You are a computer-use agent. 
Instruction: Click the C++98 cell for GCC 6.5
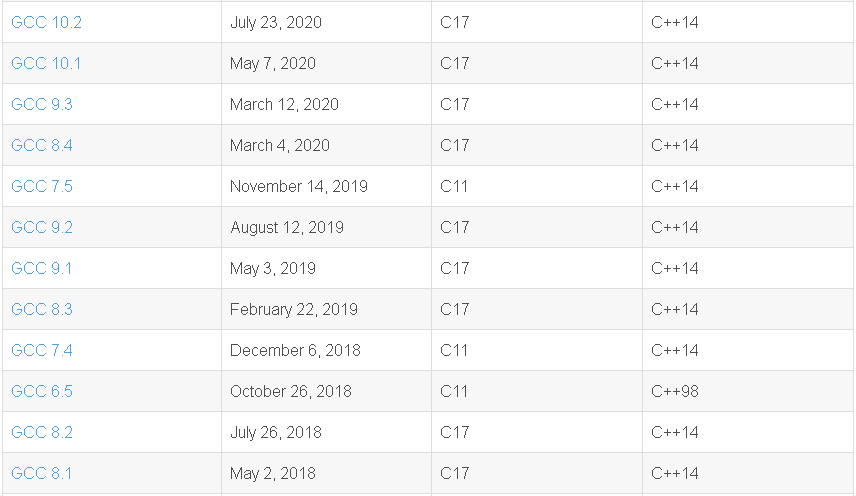point(675,391)
